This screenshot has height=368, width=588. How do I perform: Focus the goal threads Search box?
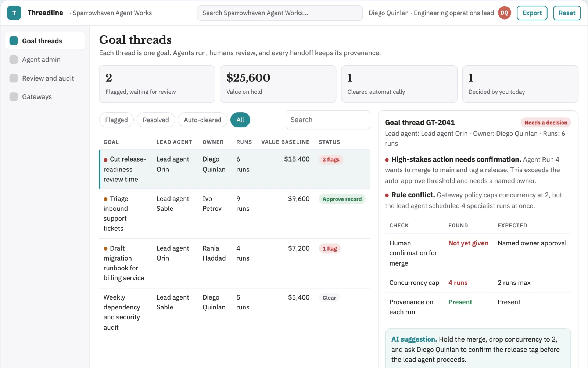[328, 120]
